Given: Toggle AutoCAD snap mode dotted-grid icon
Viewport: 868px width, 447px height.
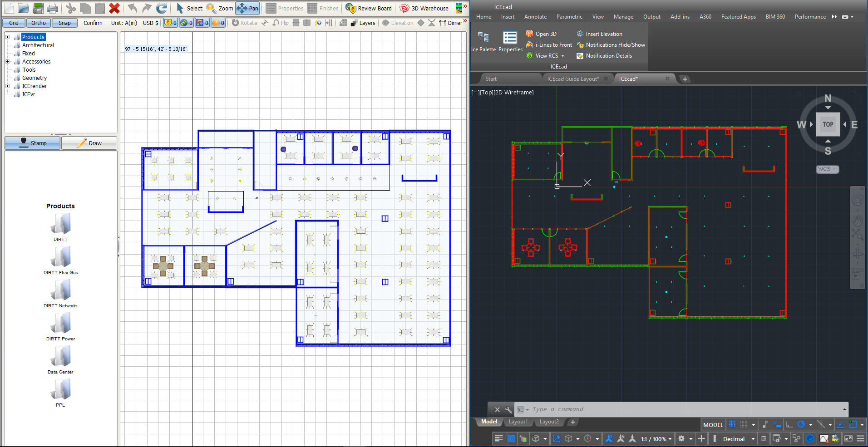Looking at the screenshot, I should tap(744, 424).
